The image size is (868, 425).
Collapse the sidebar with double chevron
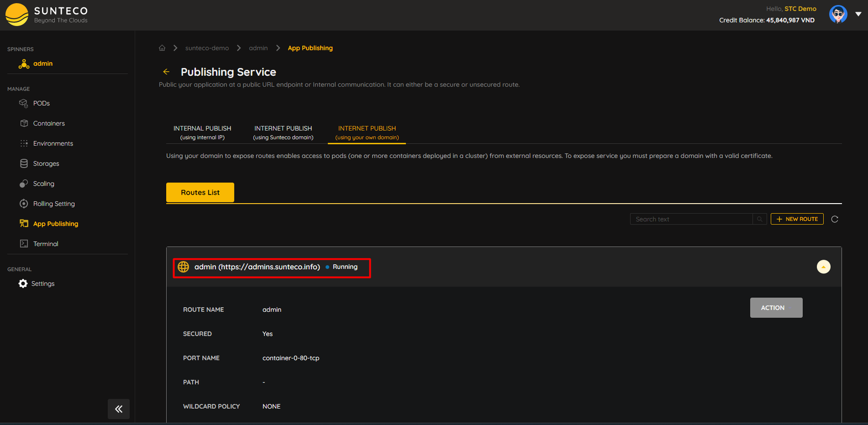tap(119, 409)
